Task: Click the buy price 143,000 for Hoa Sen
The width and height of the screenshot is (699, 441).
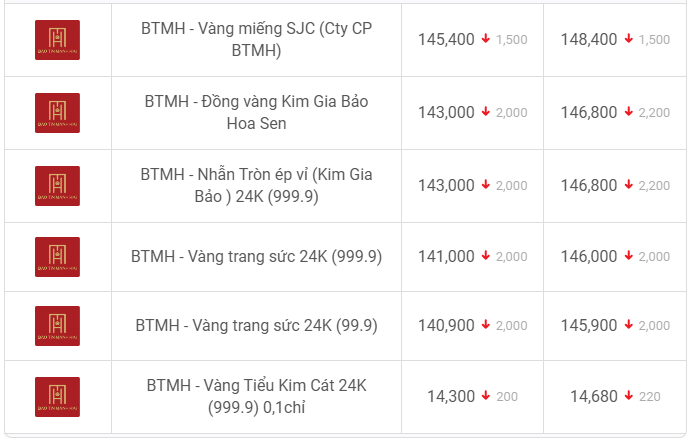Action: (446, 112)
